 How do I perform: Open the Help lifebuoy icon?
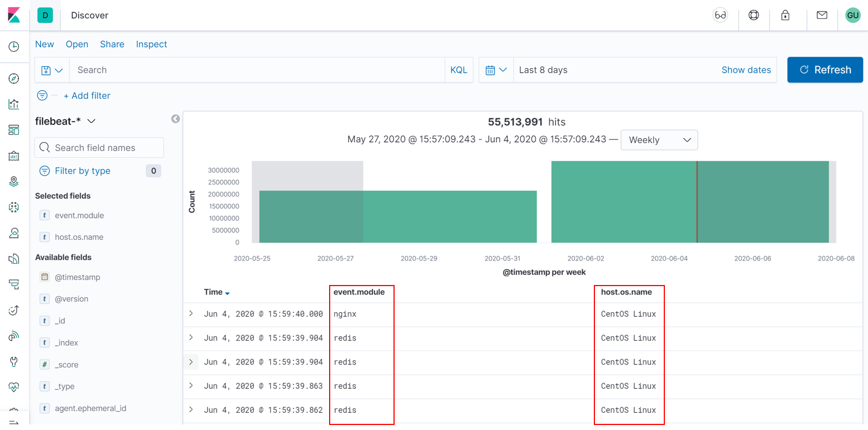754,16
